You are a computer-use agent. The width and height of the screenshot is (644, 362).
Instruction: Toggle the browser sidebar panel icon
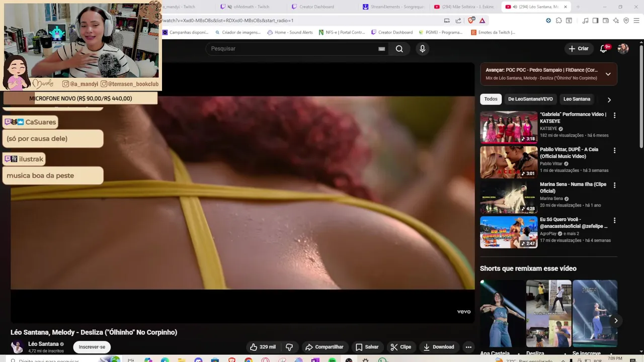(x=595, y=21)
